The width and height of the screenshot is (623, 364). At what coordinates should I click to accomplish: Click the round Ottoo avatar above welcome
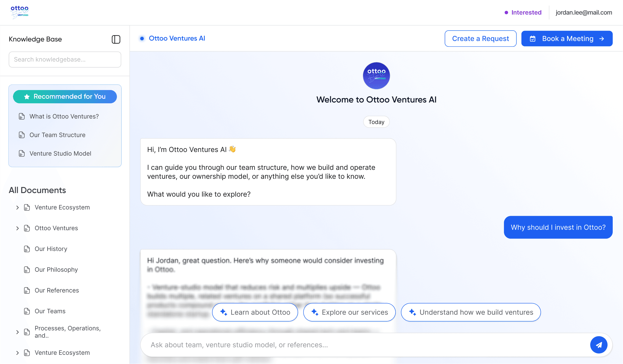pos(376,76)
